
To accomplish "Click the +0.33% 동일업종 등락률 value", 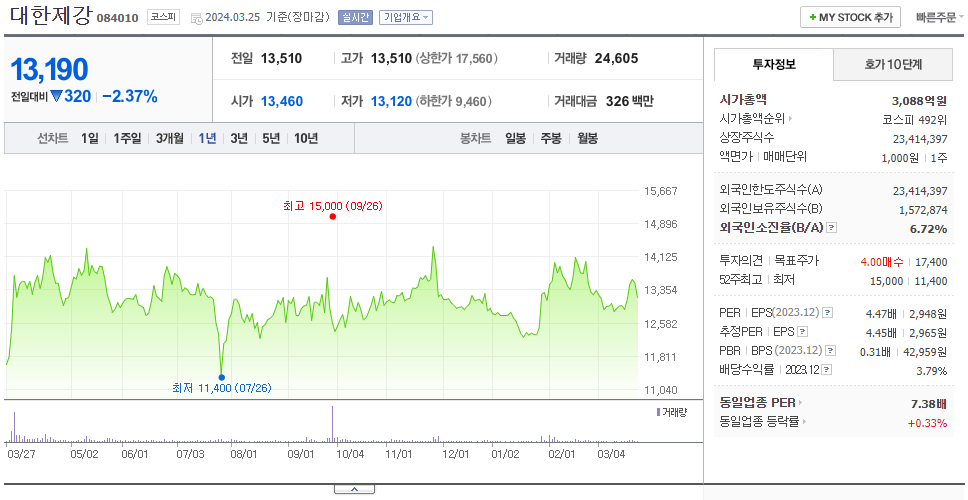I will (x=927, y=423).
